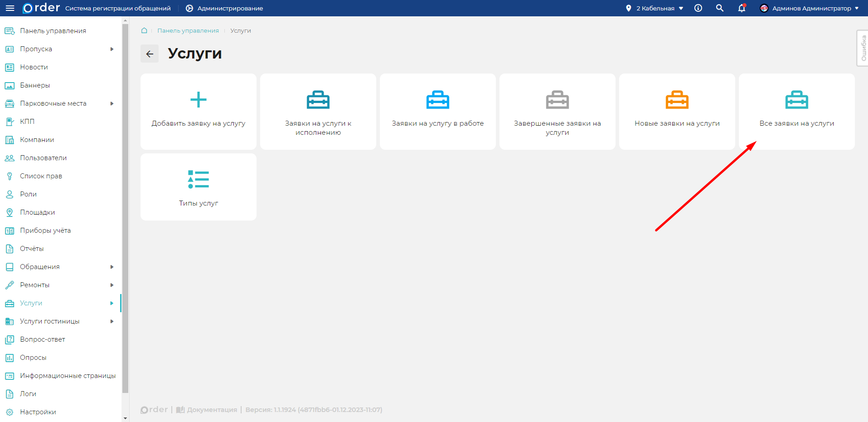Click the Панель управления breadcrumb link

(x=188, y=30)
